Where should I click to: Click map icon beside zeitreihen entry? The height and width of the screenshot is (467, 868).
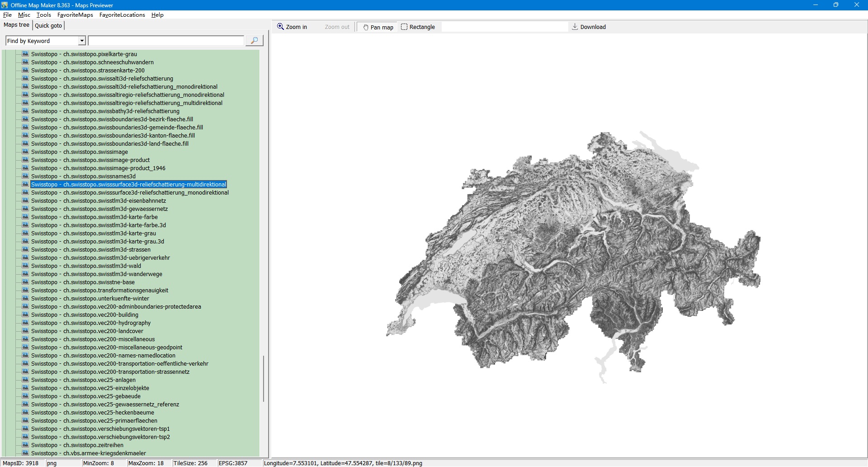tap(25, 445)
